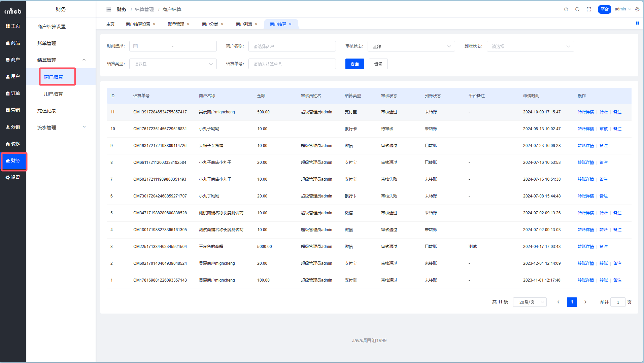Screen dimensions: 644x363
Task: Open the tab grid icon at right
Action: [637, 23]
